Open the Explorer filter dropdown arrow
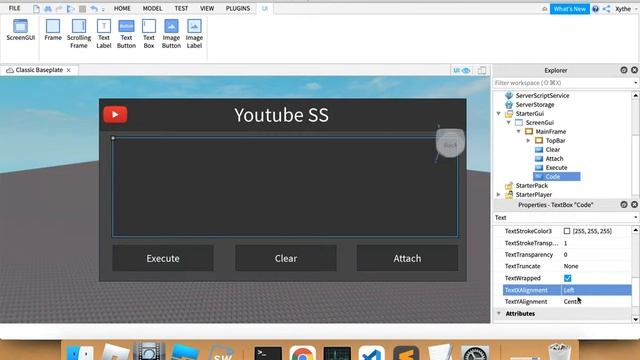The image size is (640, 360). (x=636, y=83)
